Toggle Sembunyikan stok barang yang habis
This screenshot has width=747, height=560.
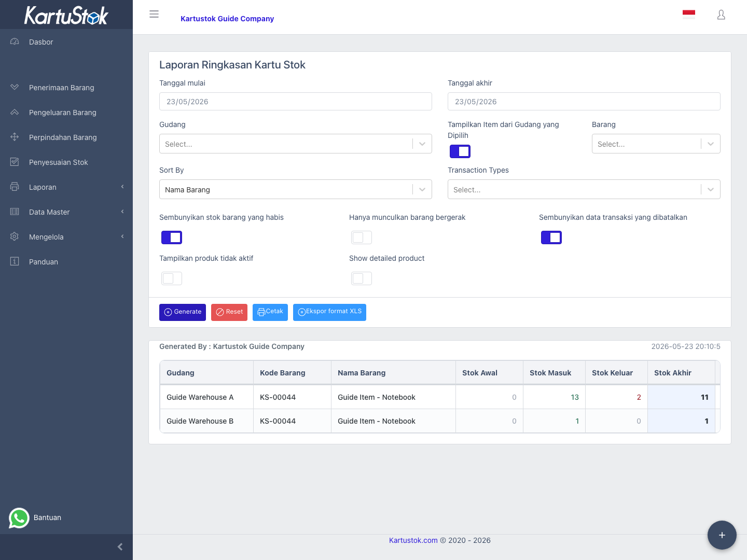click(172, 237)
